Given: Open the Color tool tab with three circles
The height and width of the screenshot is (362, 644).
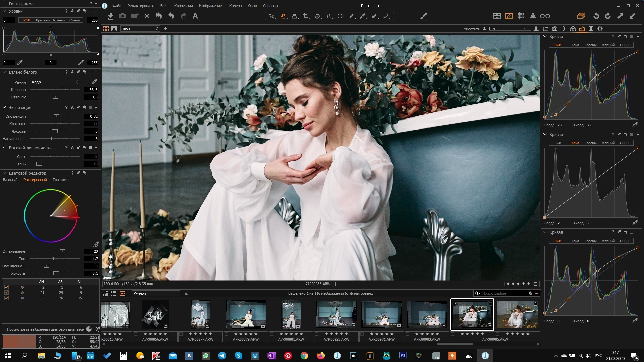Looking at the screenshot, I should [573, 29].
